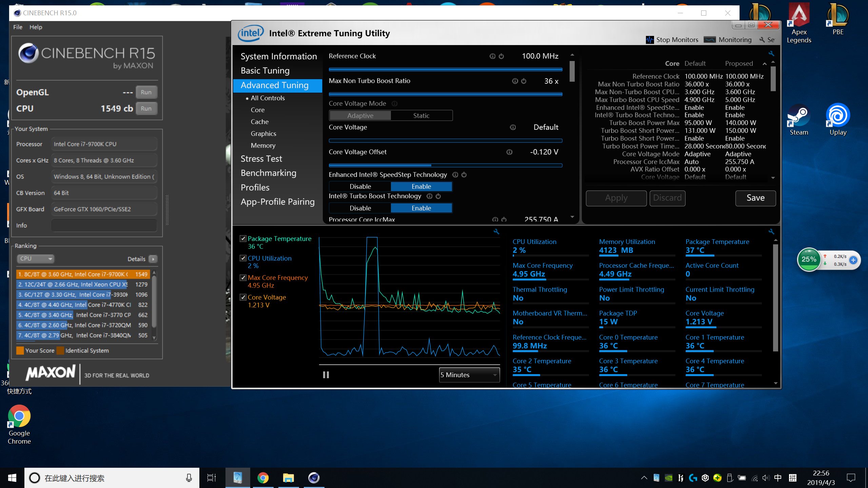Open Google Chrome desktop shortcut
868x488 pixels.
tap(19, 425)
